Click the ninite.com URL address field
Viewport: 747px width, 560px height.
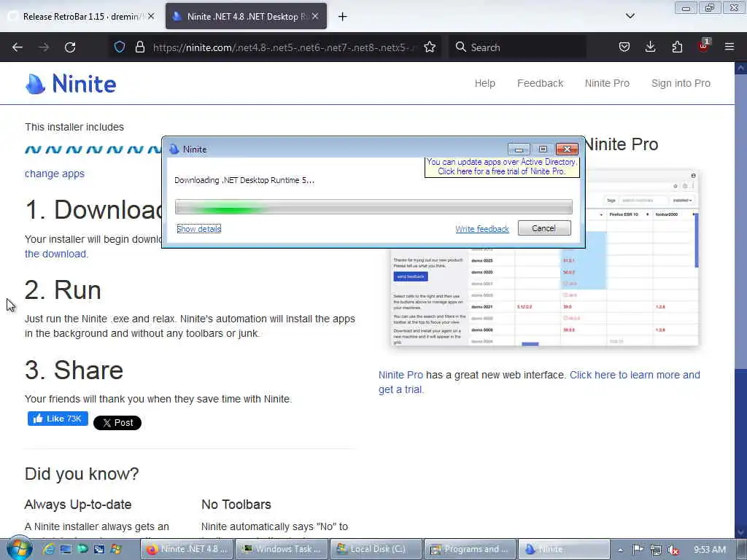pyautogui.click(x=285, y=47)
